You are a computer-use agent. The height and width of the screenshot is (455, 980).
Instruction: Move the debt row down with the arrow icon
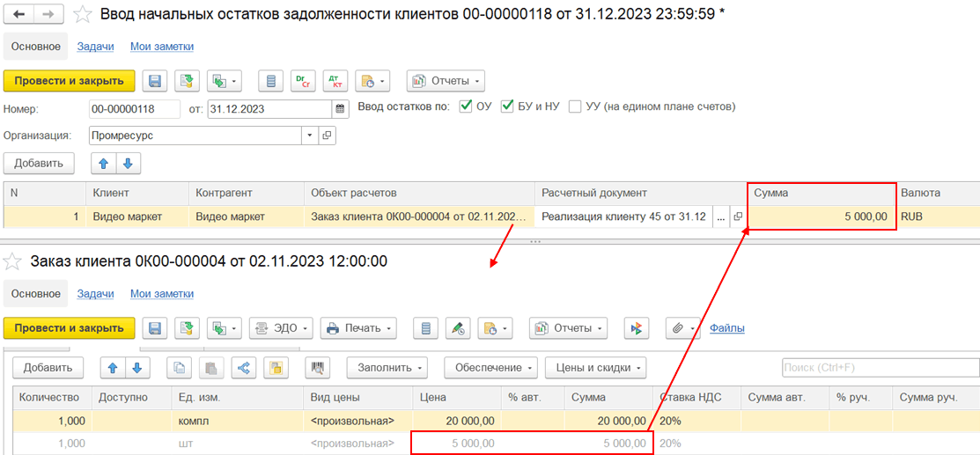point(128,163)
